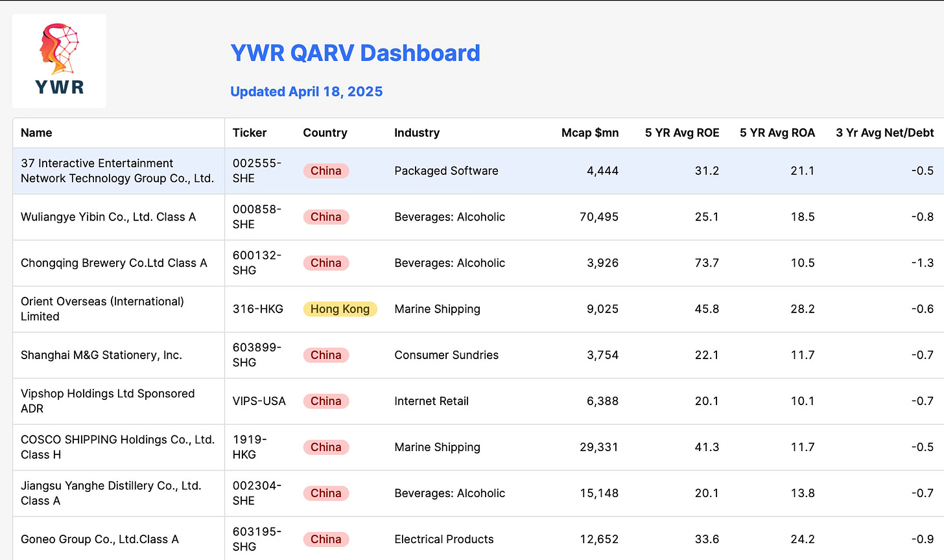The height and width of the screenshot is (560, 944).
Task: Click Beverages: Alcoholic in Jiangsu Yanghe row
Action: tap(449, 493)
